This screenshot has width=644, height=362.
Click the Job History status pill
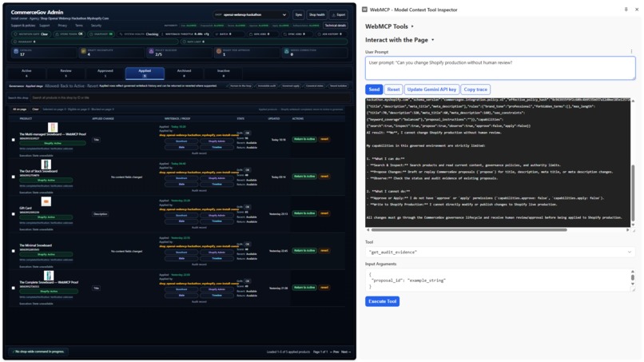click(x=332, y=34)
